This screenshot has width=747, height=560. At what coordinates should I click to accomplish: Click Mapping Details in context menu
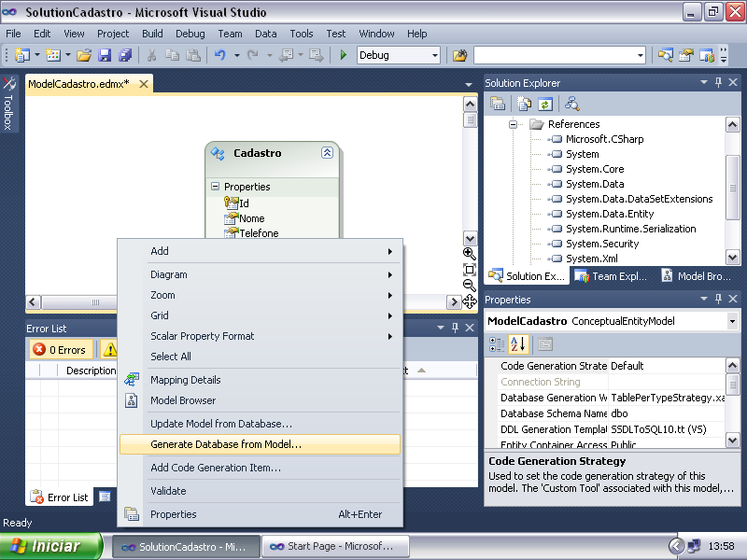pos(260,380)
